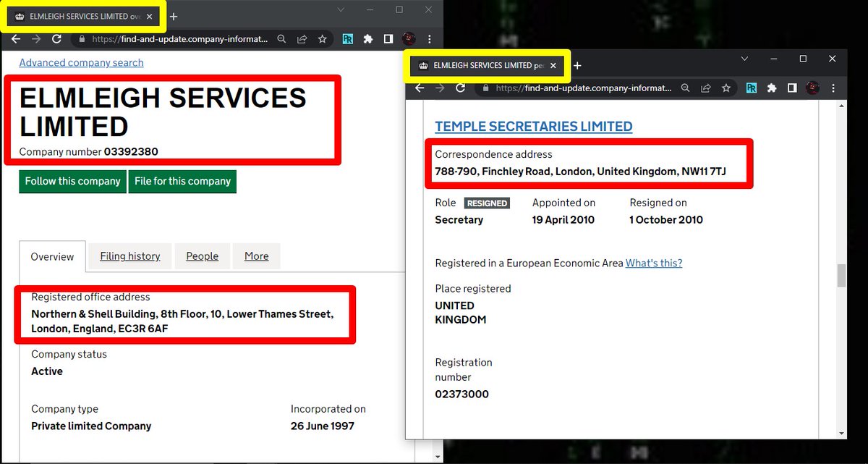Reload the page in the left window

56,39
